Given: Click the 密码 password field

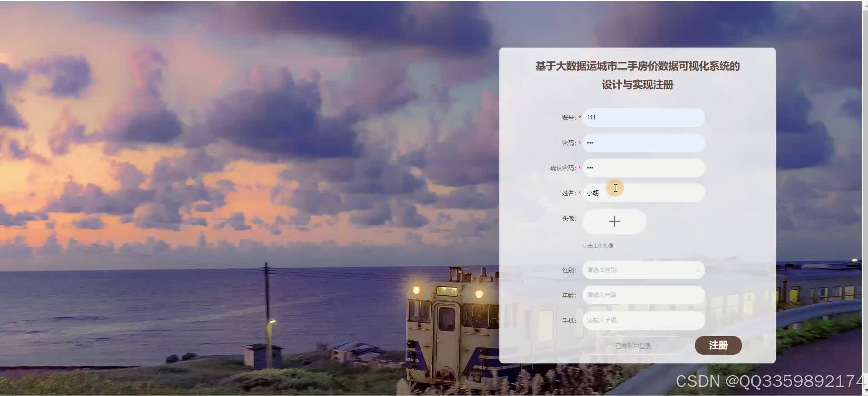Looking at the screenshot, I should click(x=643, y=143).
